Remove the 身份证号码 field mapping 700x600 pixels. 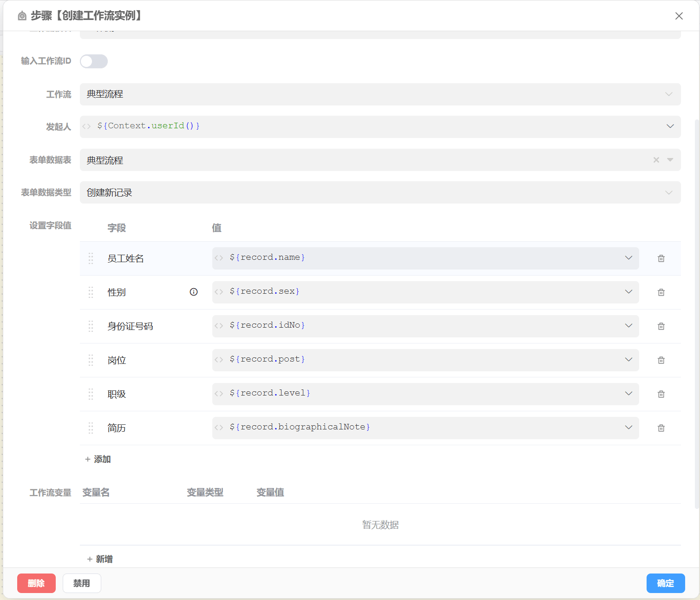click(661, 326)
